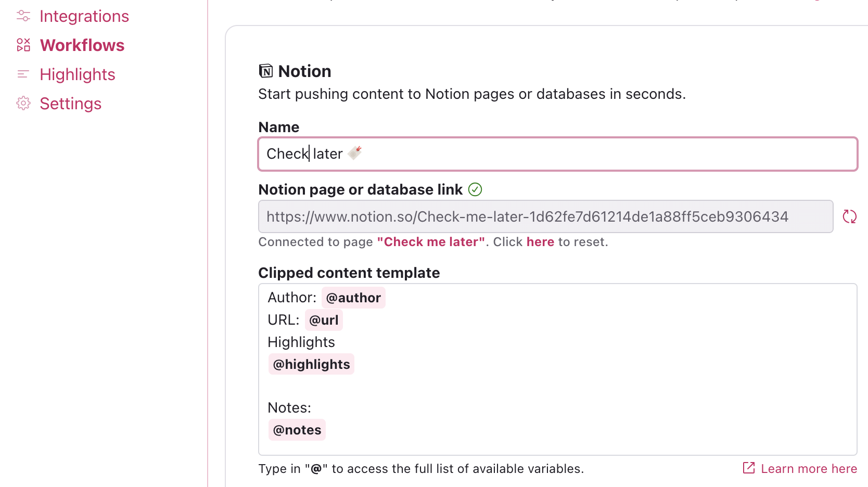
Task: Refresh the Notion link with the sync icon
Action: [x=850, y=216]
